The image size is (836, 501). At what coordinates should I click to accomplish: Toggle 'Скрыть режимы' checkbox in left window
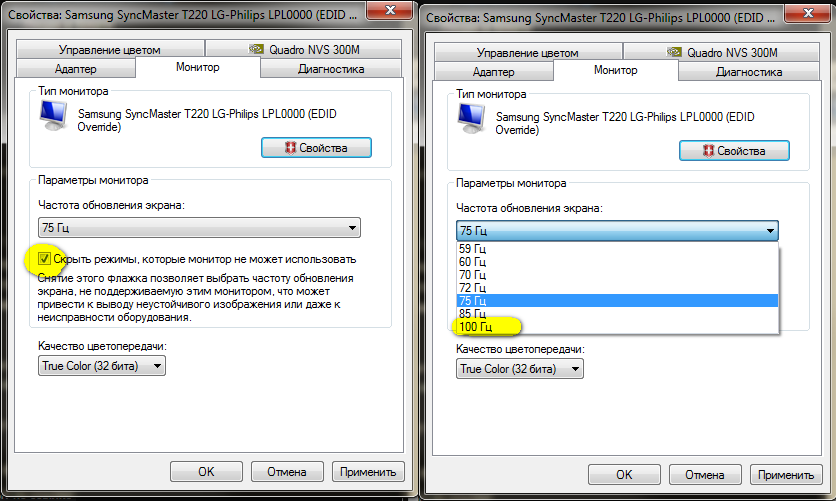coord(44,259)
